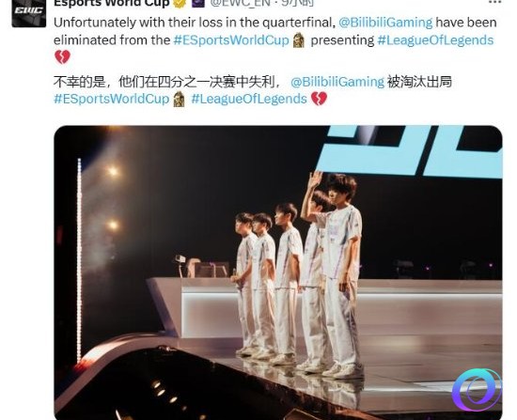The height and width of the screenshot is (420, 517).
Task: Open the EWC profile avatar
Action: [29, 13]
